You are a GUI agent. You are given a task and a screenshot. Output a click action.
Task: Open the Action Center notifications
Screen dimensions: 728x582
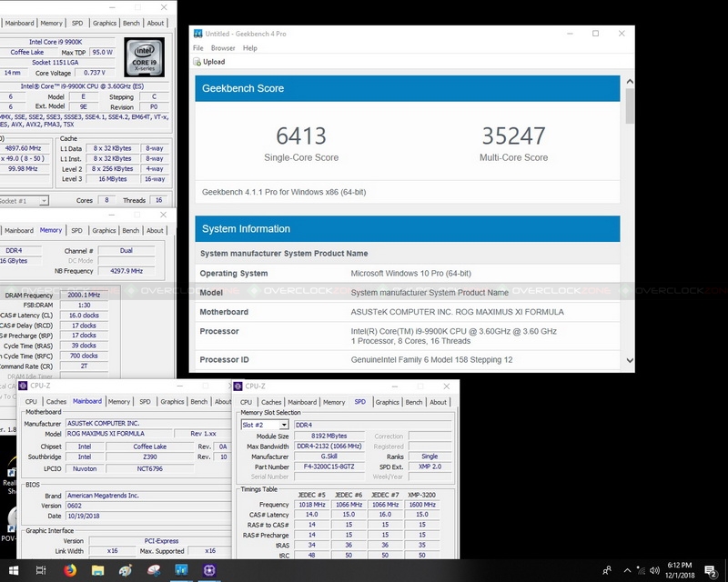[711, 570]
